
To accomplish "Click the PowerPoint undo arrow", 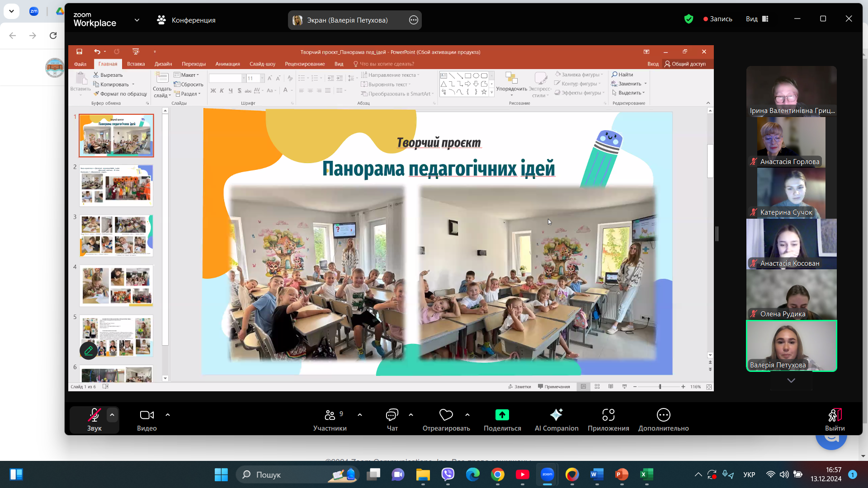I will (x=97, y=52).
